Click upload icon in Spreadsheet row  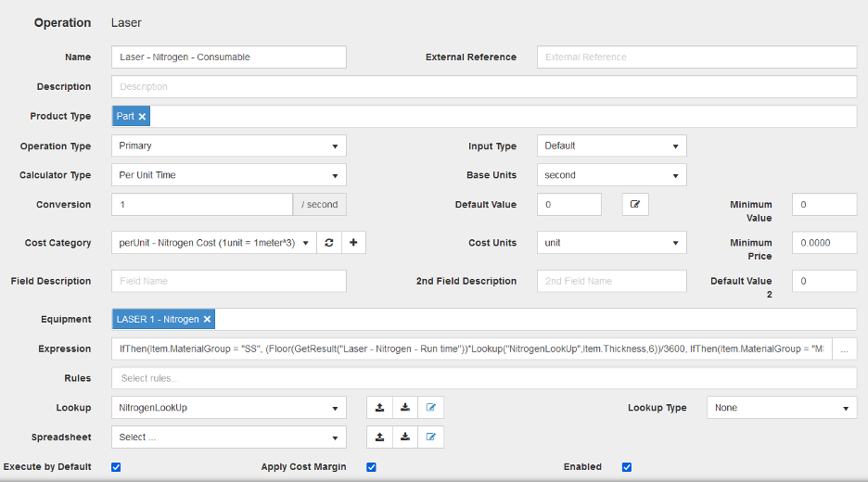(380, 438)
